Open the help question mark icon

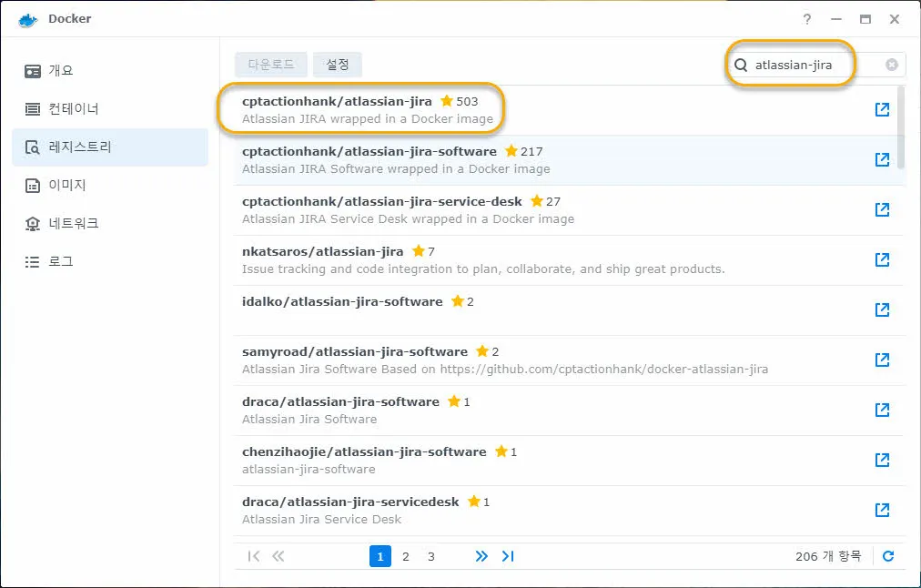pos(806,18)
